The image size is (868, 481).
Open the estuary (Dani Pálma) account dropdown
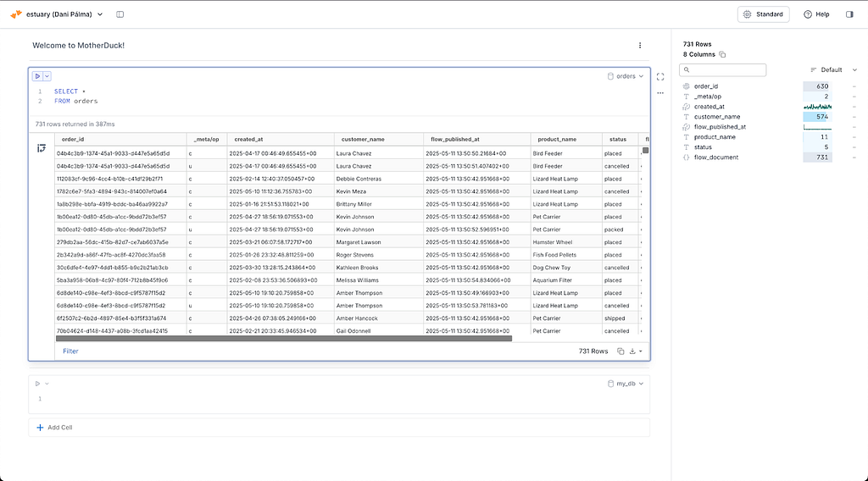coord(64,14)
